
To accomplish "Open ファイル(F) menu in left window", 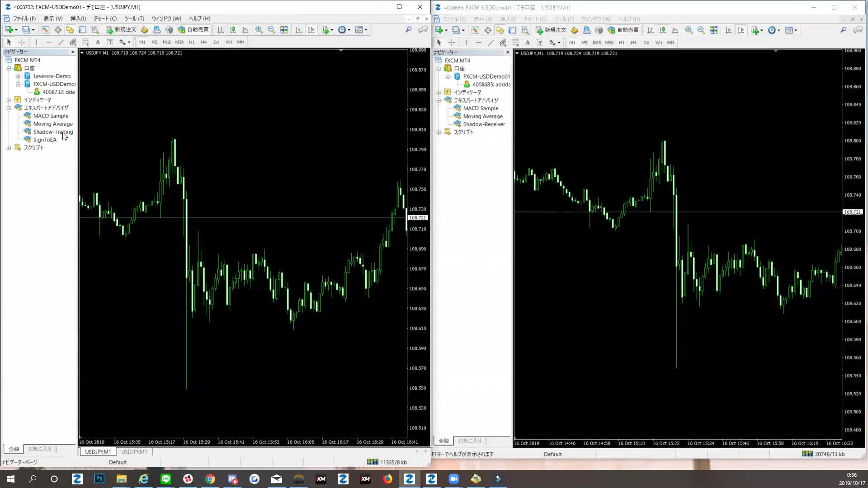I will pyautogui.click(x=24, y=19).
